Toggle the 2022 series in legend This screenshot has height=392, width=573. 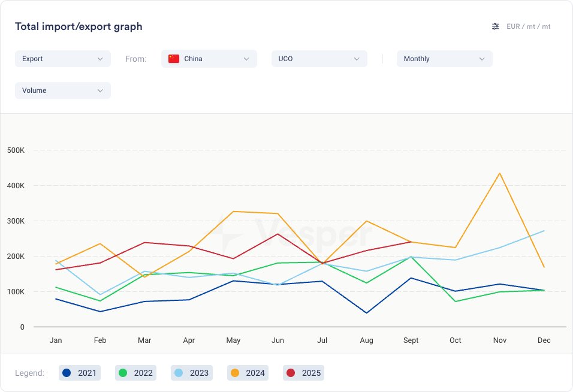pos(135,373)
